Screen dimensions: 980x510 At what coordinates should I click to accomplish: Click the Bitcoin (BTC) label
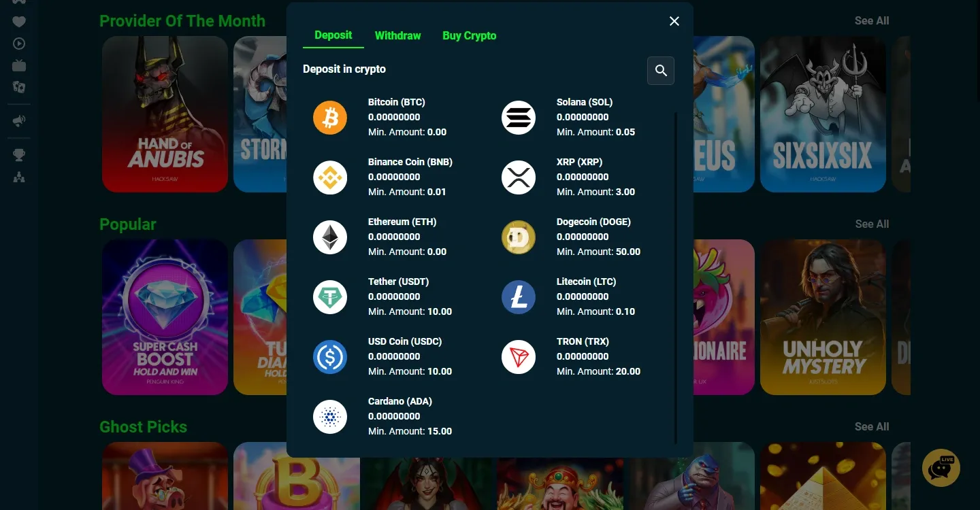397,102
